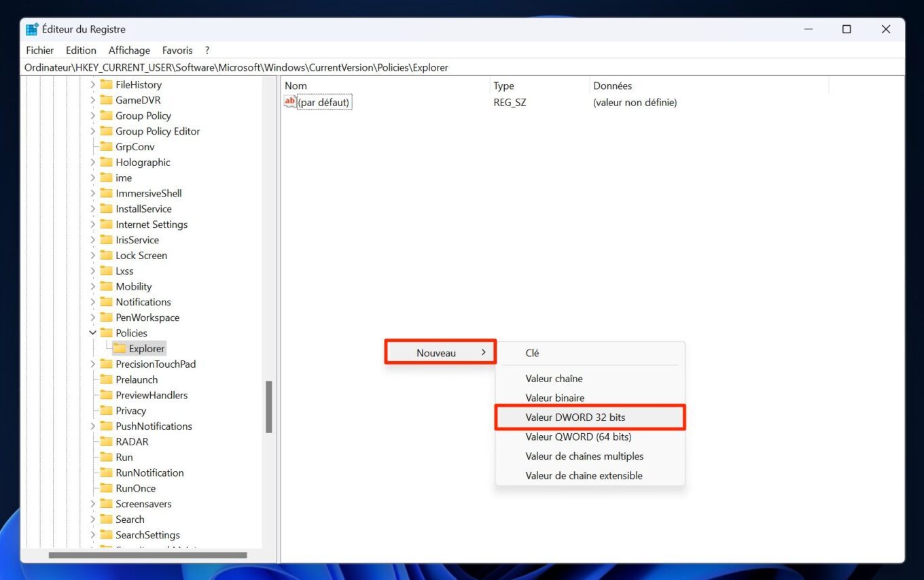The width and height of the screenshot is (924, 580).
Task: Expand the PushNotifications key
Action: pos(93,426)
